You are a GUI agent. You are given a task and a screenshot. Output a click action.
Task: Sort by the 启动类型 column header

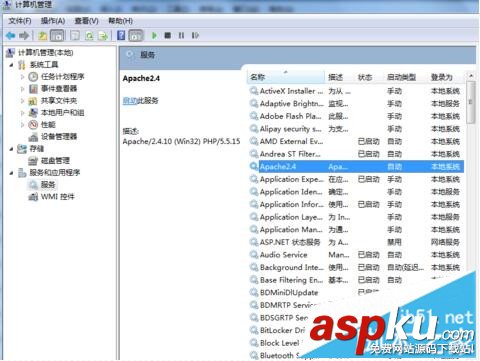click(405, 77)
